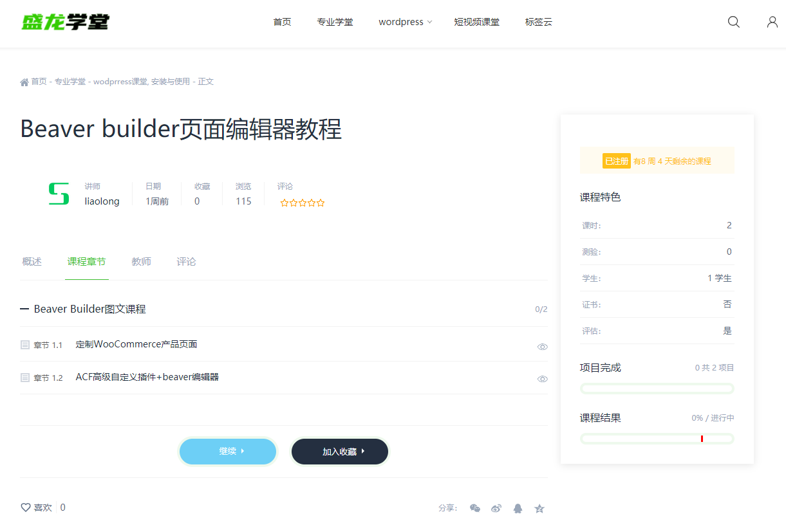Click the 115 views count
The height and width of the screenshot is (532, 786).
(243, 201)
